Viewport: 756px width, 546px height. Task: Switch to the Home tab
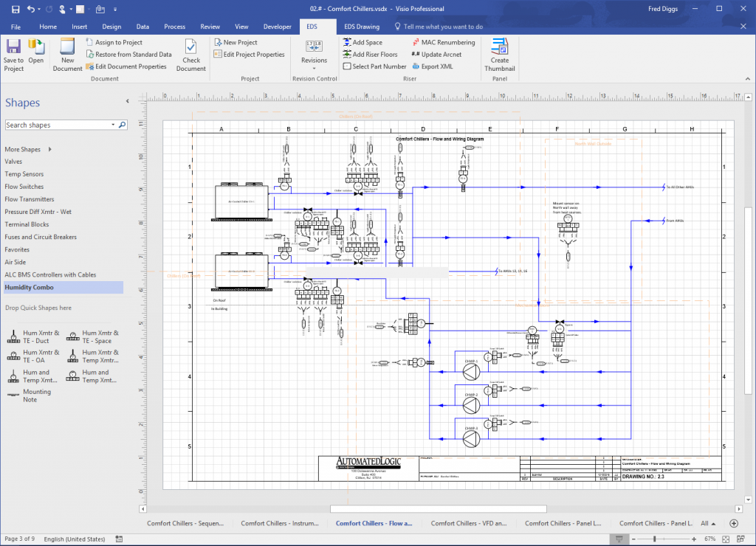point(48,27)
